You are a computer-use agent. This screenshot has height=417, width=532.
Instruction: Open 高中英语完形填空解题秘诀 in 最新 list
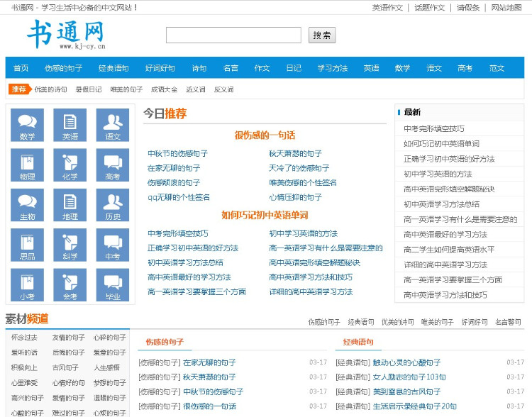coord(449,189)
